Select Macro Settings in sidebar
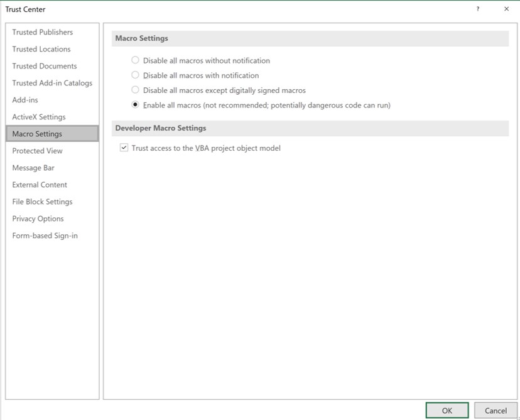Image resolution: width=520 pixels, height=420 pixels. (52, 134)
